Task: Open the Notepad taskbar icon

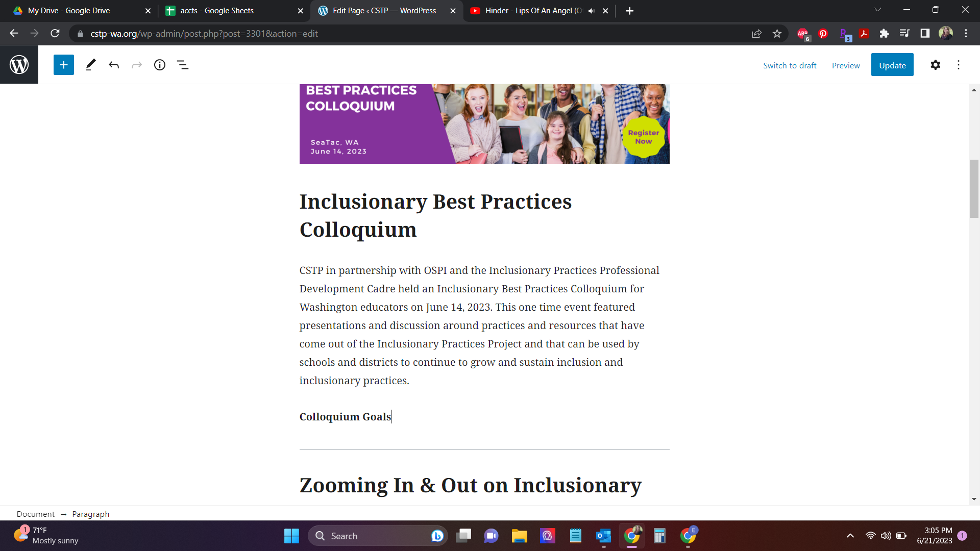Action: pos(576,536)
